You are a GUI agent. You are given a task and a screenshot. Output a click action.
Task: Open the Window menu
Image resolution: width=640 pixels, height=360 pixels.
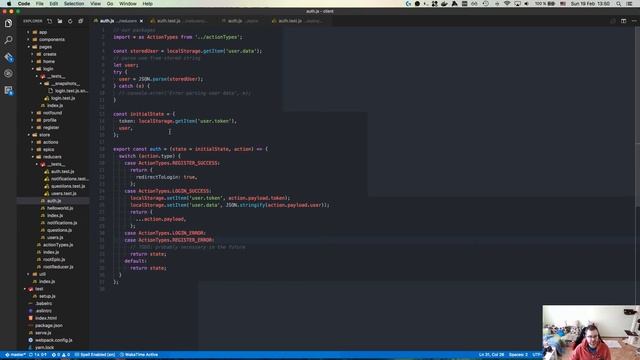click(128, 4)
